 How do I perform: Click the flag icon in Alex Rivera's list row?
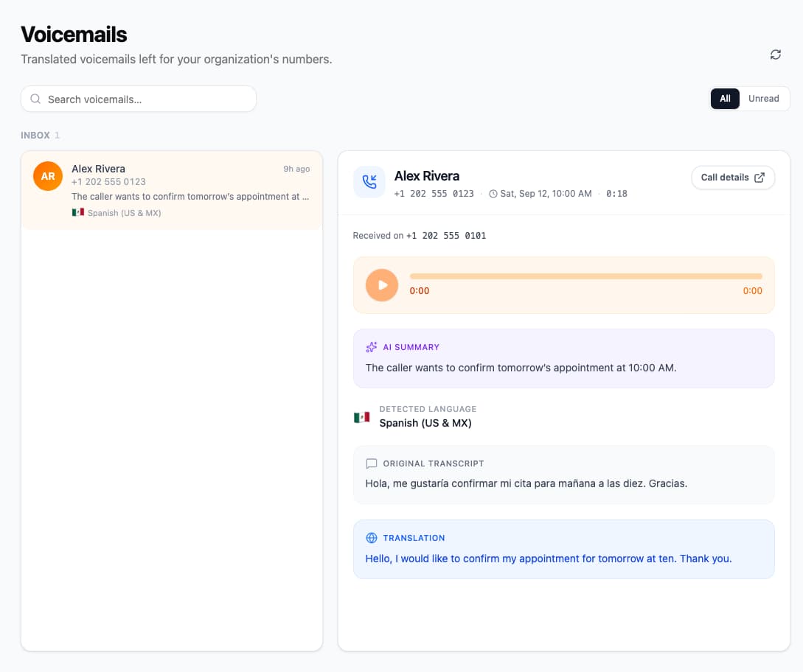[78, 212]
